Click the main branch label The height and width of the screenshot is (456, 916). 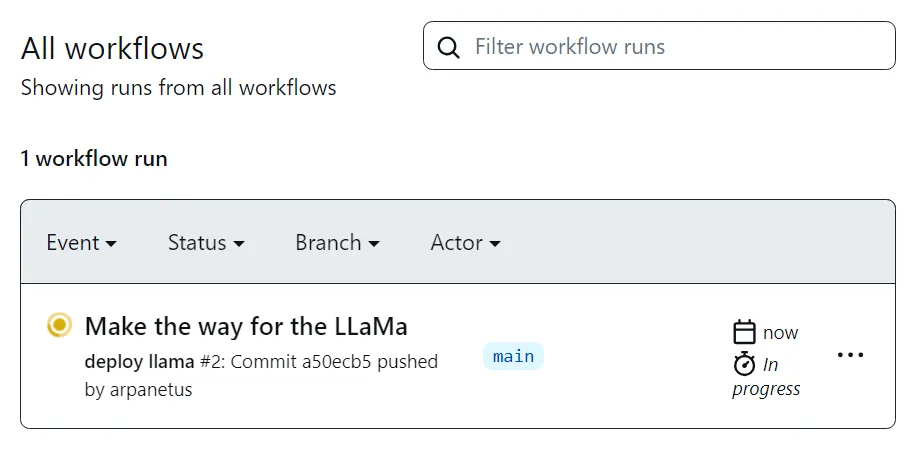[x=513, y=356]
